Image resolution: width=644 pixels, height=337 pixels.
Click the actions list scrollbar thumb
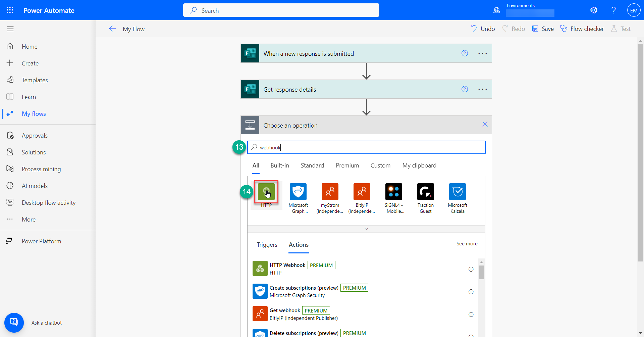(481, 272)
